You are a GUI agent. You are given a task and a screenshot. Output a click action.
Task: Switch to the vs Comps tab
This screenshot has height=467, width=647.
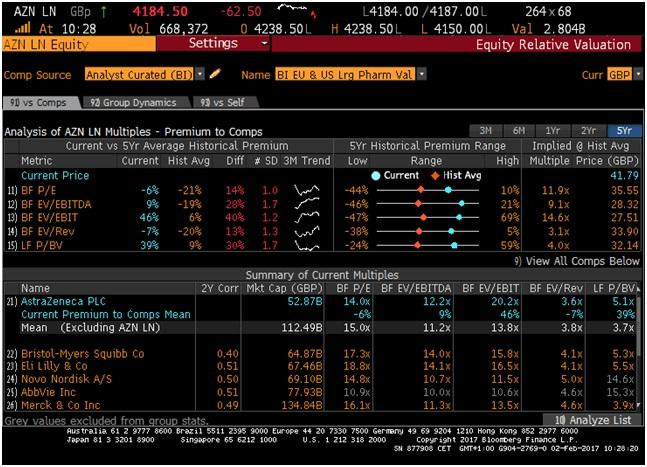[41, 102]
